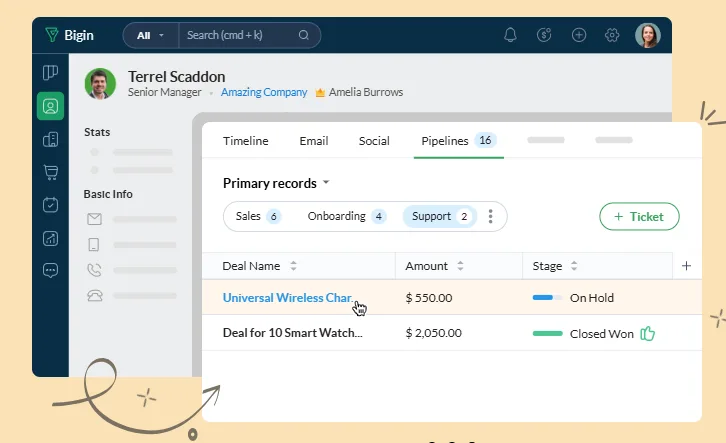This screenshot has width=726, height=443.
Task: Click the $ 2,050.00 amount cell
Action: [434, 333]
